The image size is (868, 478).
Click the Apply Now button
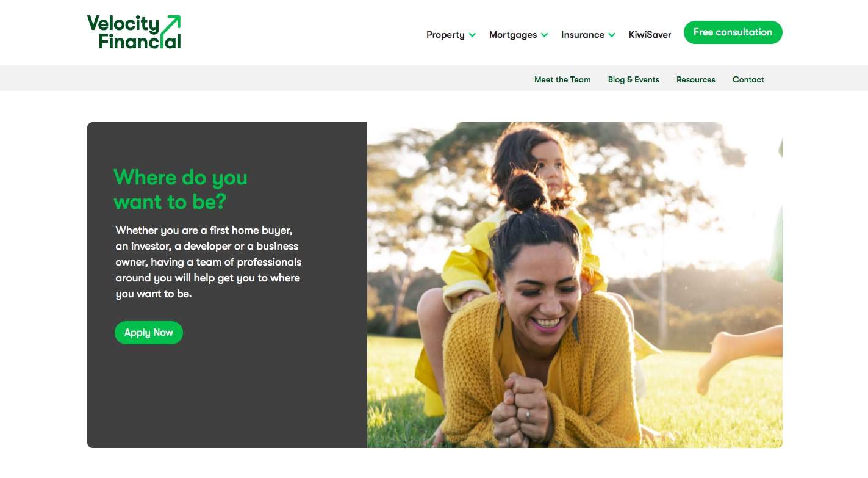coord(149,333)
